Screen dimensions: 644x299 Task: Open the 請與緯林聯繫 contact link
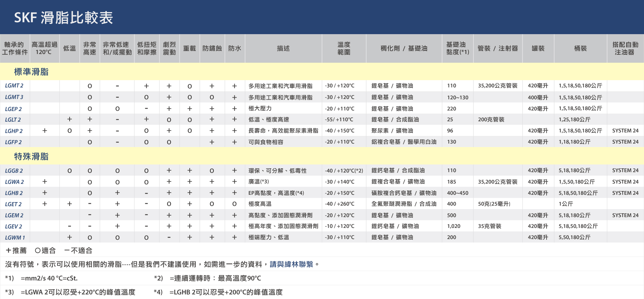(291, 264)
